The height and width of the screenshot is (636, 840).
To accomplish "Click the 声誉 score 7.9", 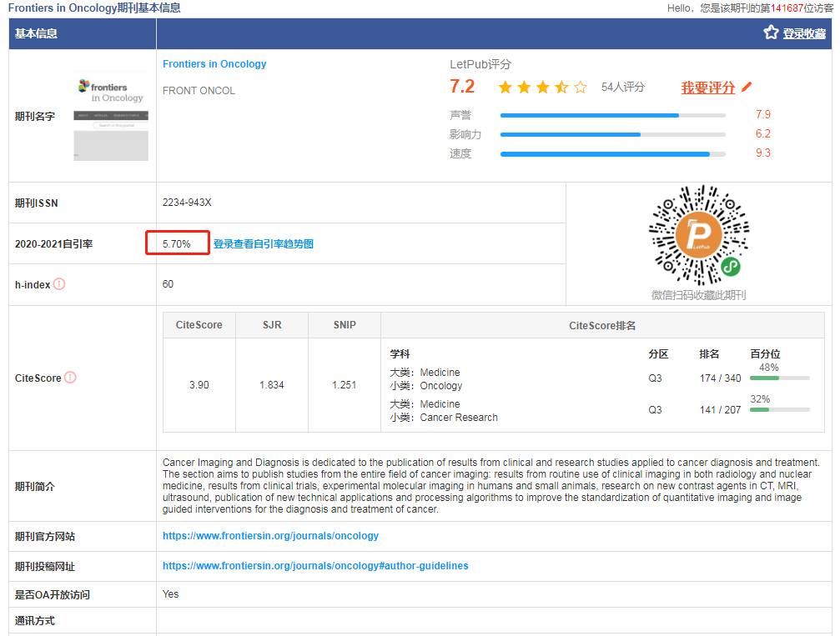I will (x=763, y=114).
